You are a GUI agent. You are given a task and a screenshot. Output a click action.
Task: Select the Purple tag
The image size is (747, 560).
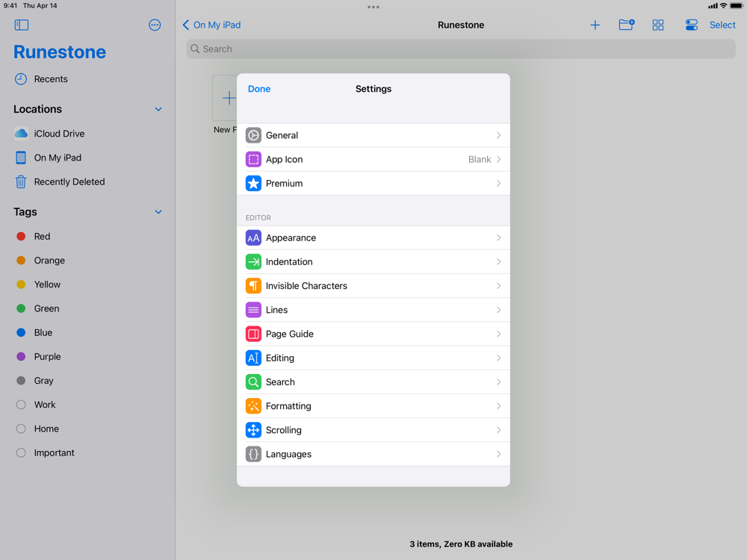[x=87, y=357]
